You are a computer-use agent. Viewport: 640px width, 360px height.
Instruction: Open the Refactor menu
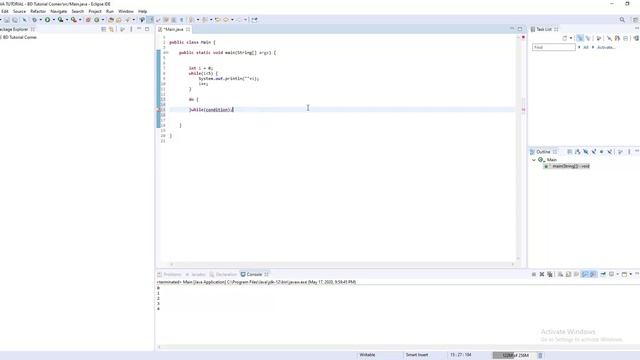pyautogui.click(x=38, y=11)
